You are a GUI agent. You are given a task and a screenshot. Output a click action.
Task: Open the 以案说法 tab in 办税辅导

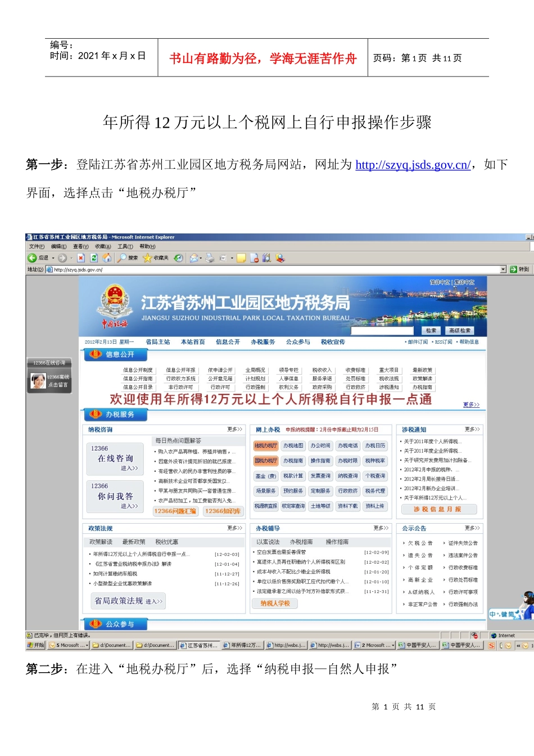click(268, 542)
